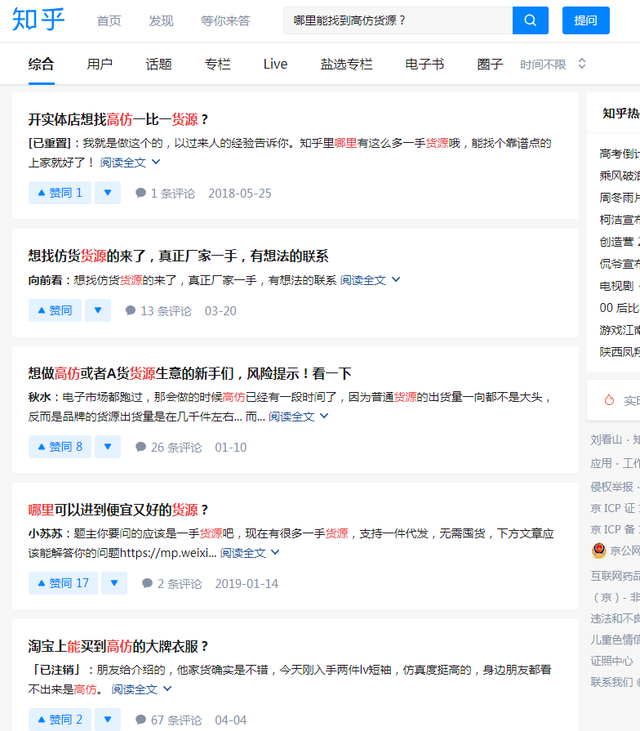Switch to the 话题 tab
640x731 pixels.
pos(159,64)
